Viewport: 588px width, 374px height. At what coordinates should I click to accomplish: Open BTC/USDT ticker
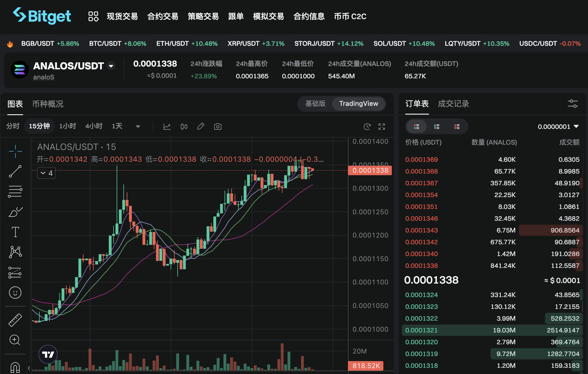tap(118, 44)
